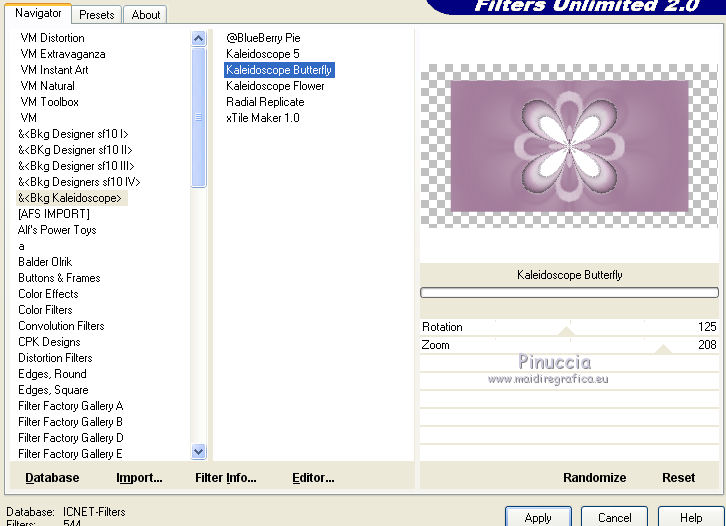Click the Rotation slider handle
Viewport: 726px width, 526px height.
click(x=566, y=331)
